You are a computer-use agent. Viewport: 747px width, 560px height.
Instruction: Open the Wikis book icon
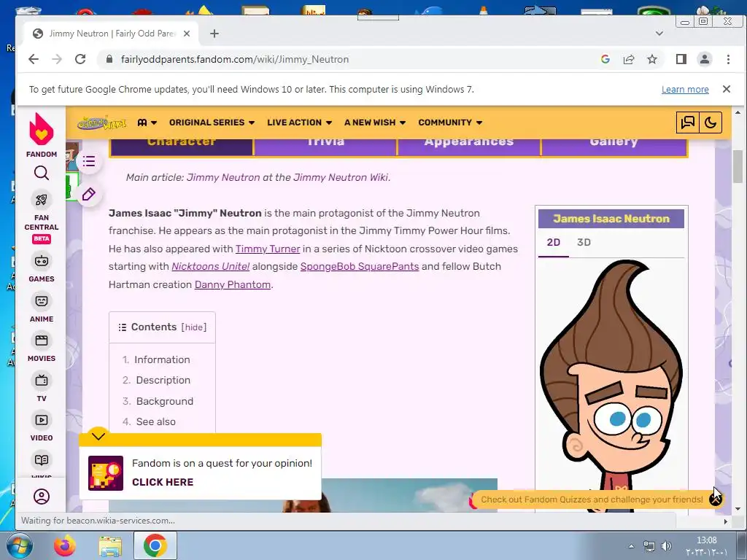(42, 460)
